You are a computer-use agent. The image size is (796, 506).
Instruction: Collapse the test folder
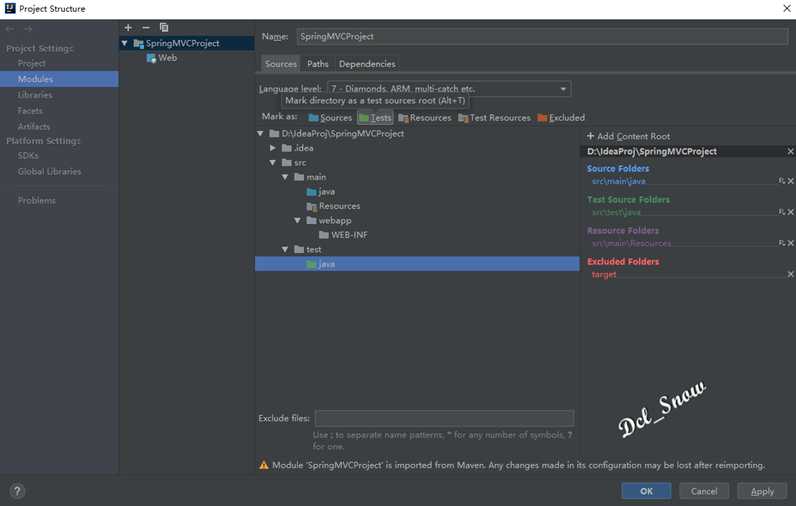click(285, 249)
